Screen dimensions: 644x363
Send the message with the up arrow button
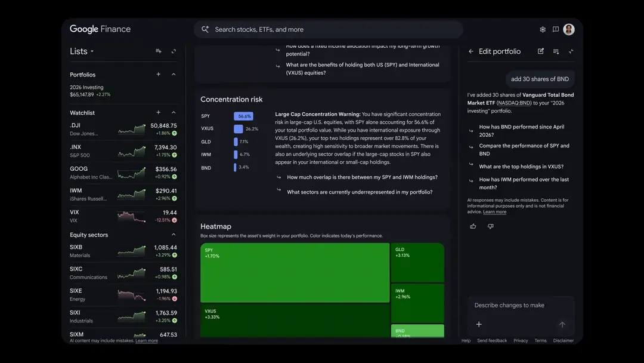562,324
